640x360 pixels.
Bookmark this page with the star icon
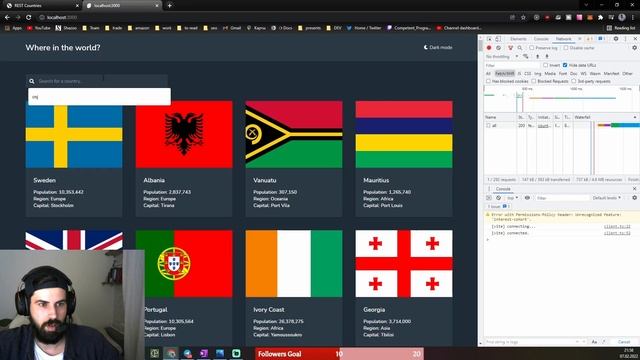523,18
